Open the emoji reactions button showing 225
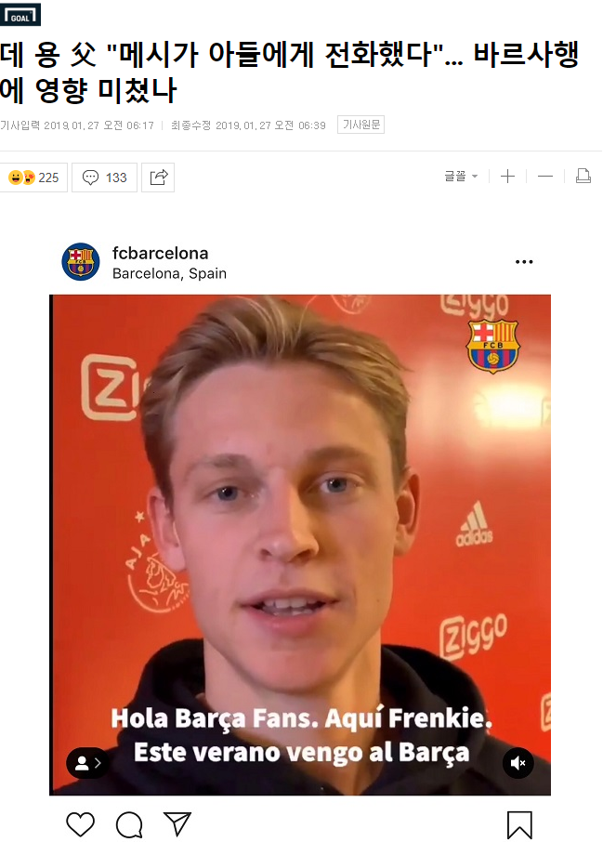Image resolution: width=616 pixels, height=842 pixels. [x=33, y=178]
